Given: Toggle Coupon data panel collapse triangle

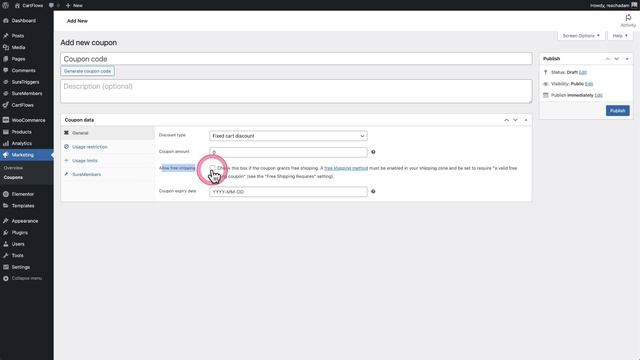Looking at the screenshot, I should coord(526,120).
